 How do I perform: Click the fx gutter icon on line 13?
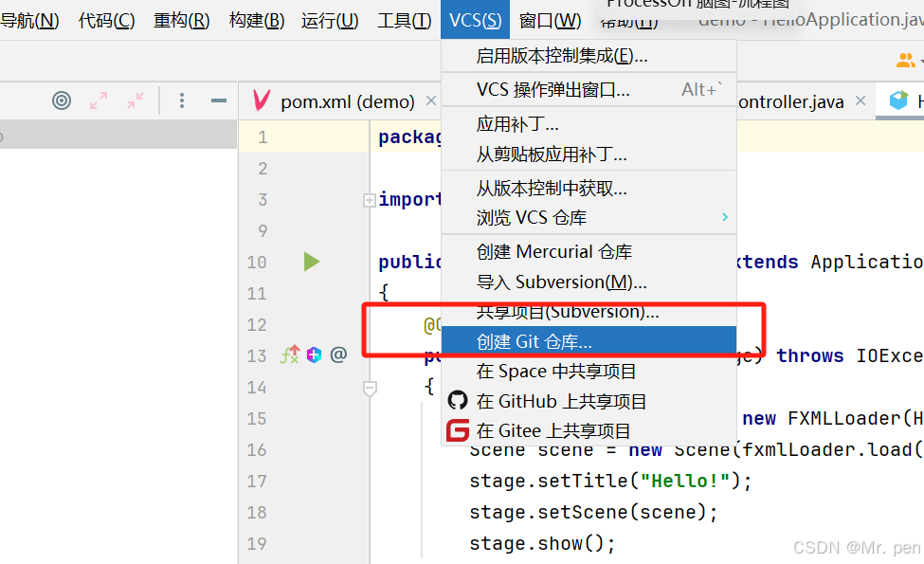(x=289, y=355)
